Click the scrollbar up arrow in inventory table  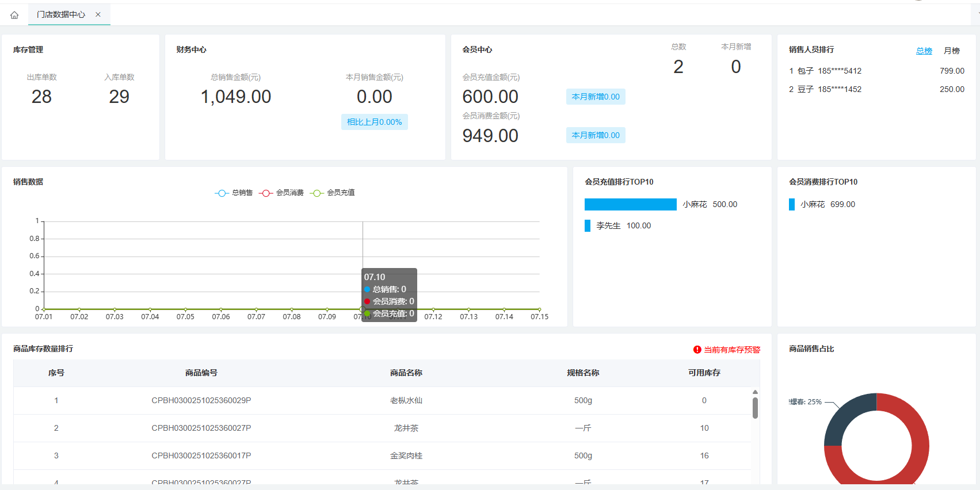pos(755,392)
